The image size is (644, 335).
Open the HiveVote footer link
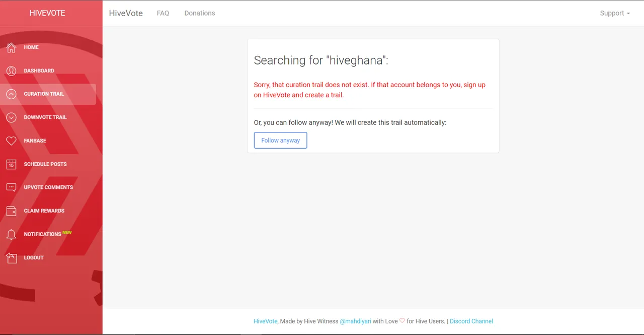click(265, 321)
